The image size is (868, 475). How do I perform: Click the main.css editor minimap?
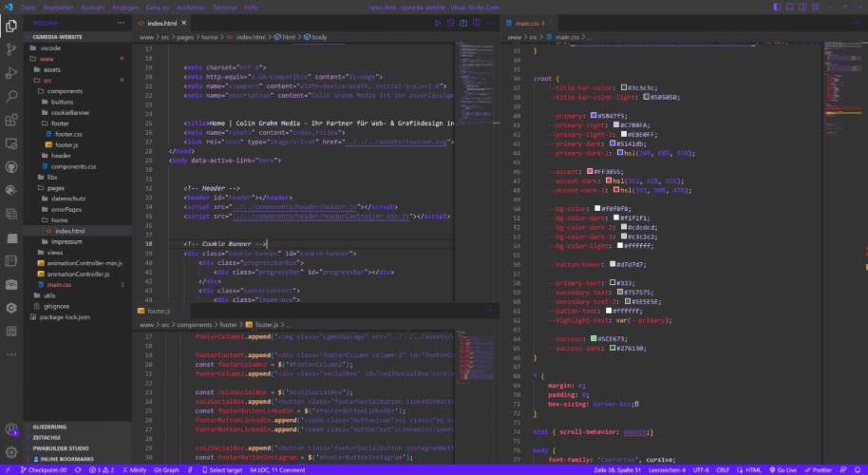coord(842,88)
